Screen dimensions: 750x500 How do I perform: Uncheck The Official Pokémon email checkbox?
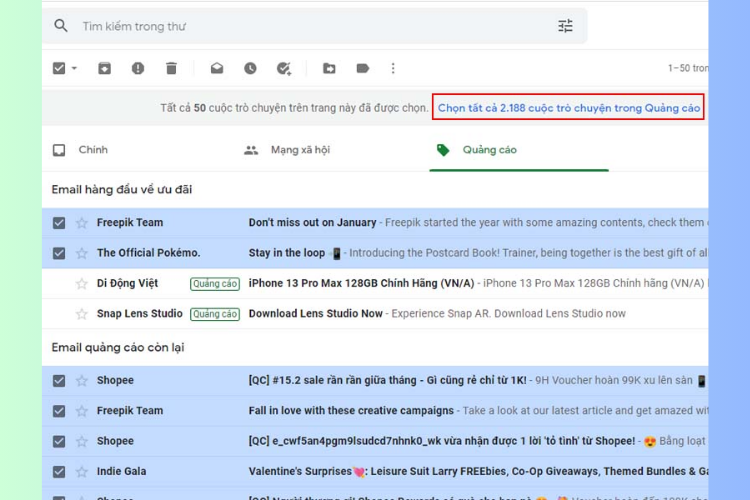tap(59, 253)
